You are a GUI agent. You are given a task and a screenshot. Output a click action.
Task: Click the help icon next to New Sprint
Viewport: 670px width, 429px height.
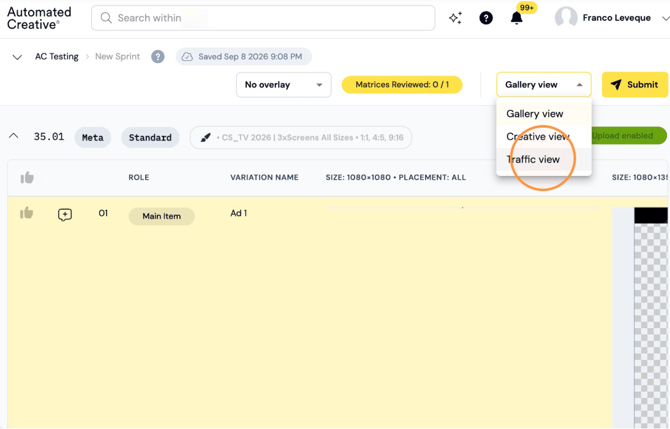[x=158, y=56]
